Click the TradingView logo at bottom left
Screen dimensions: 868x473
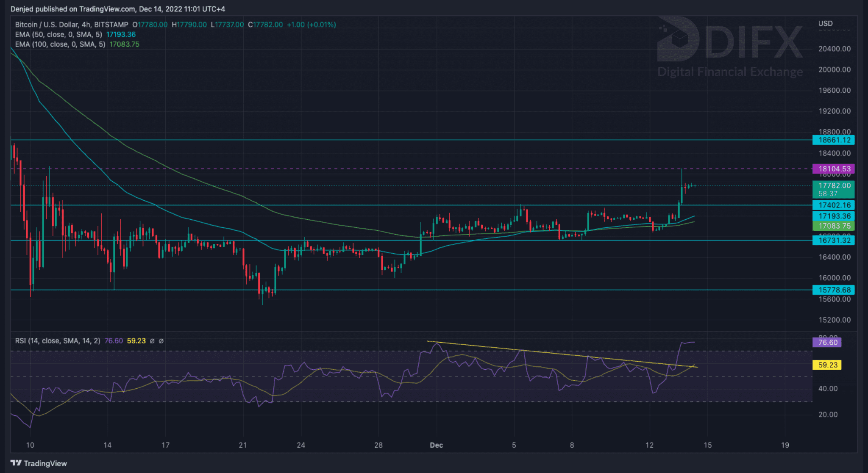(x=39, y=463)
